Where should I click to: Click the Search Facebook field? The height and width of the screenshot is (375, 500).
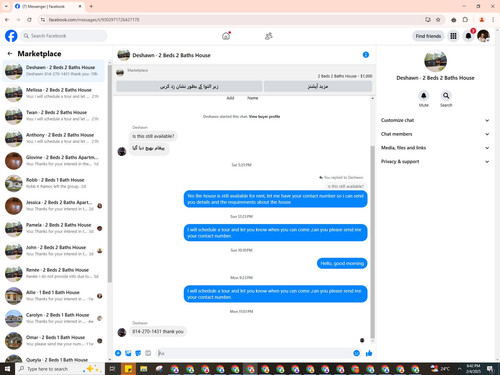[63, 36]
